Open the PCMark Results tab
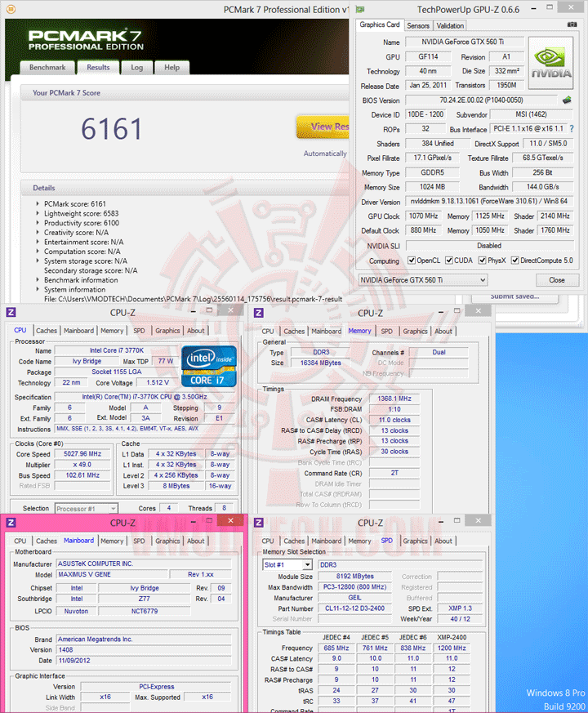 tap(98, 67)
